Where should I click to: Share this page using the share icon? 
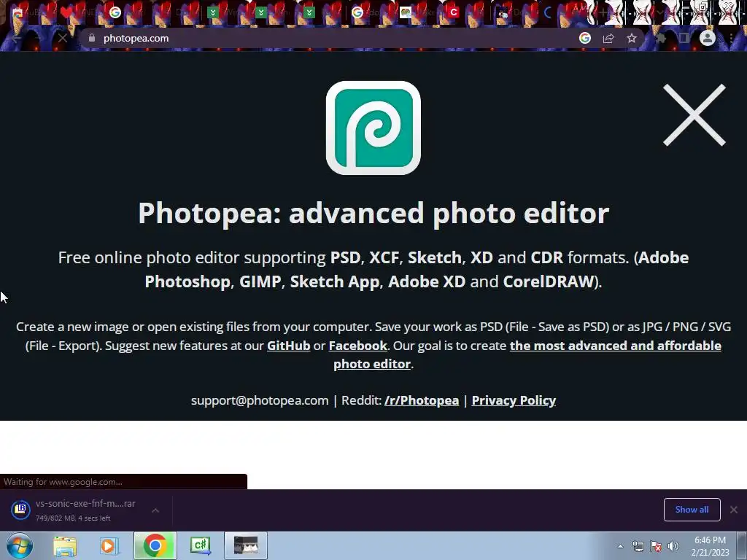pyautogui.click(x=608, y=38)
